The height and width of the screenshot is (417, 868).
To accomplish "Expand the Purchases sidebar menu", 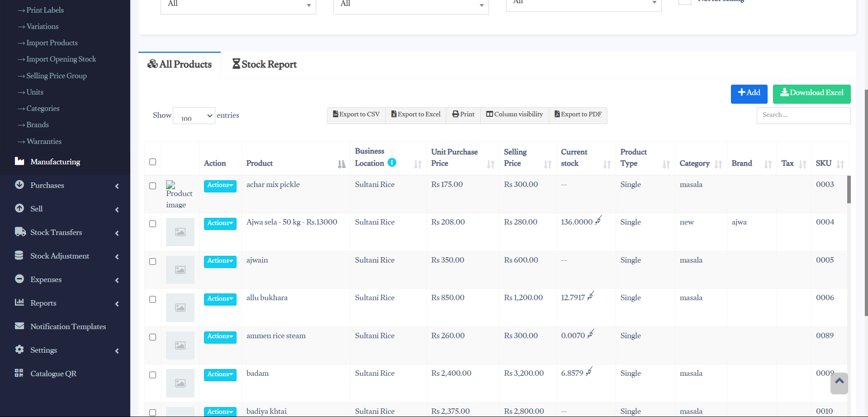I will [117, 186].
